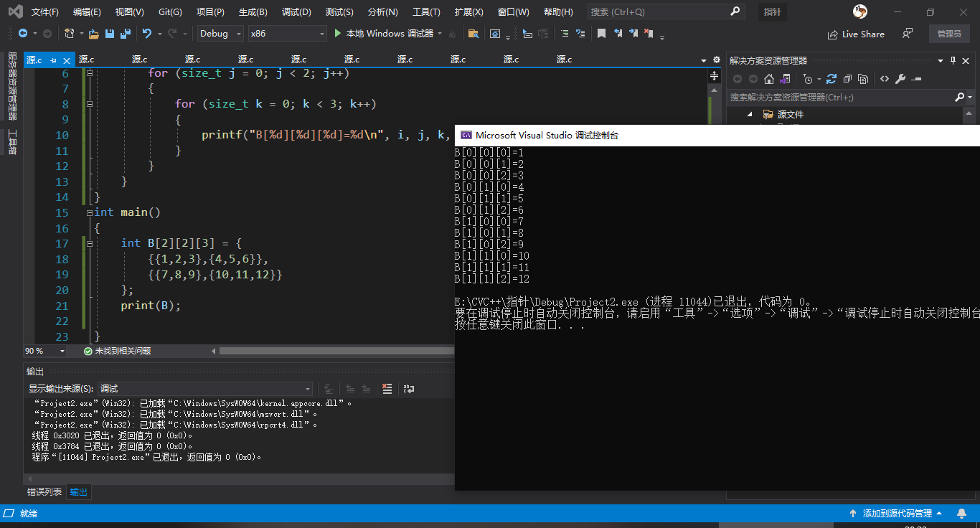Open the 90 % zoom dropdown

45,351
